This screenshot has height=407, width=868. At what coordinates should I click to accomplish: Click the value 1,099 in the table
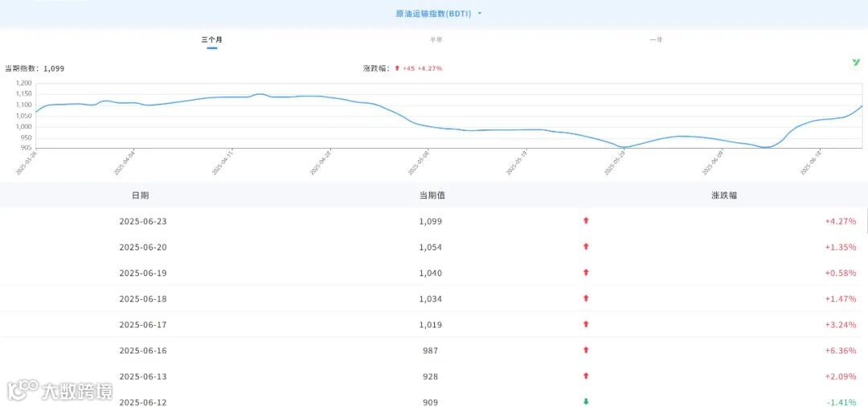pos(431,221)
